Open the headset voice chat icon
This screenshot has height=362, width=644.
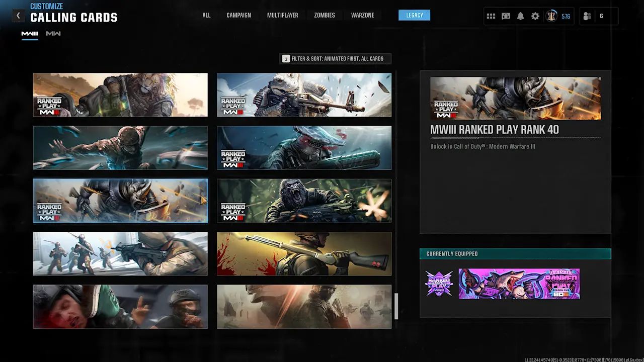click(506, 16)
